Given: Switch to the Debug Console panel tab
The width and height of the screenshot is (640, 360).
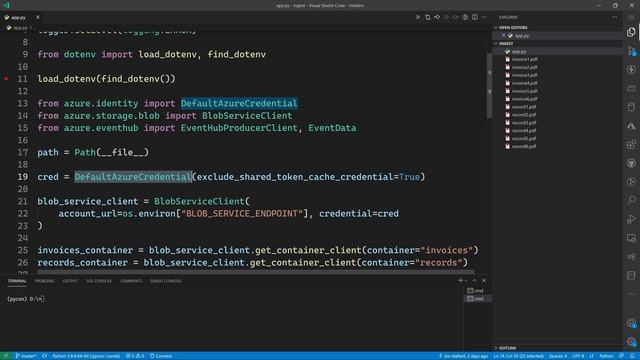Looking at the screenshot, I should click(166, 281).
